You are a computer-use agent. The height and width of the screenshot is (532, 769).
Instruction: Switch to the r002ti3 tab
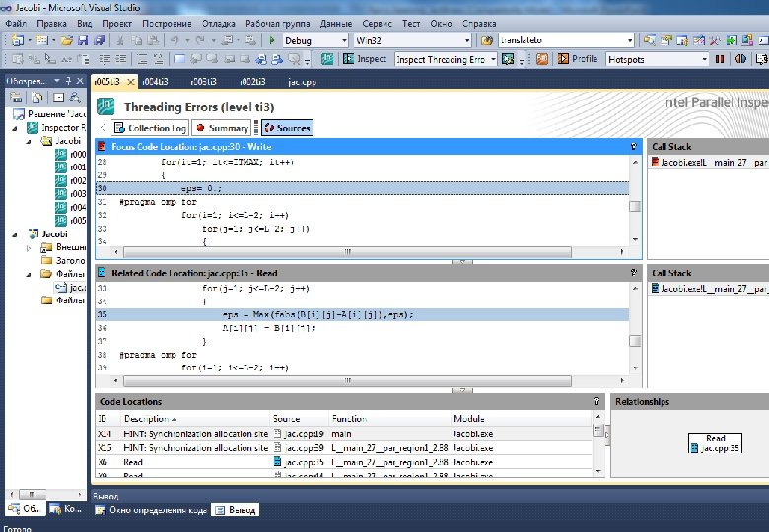(252, 82)
